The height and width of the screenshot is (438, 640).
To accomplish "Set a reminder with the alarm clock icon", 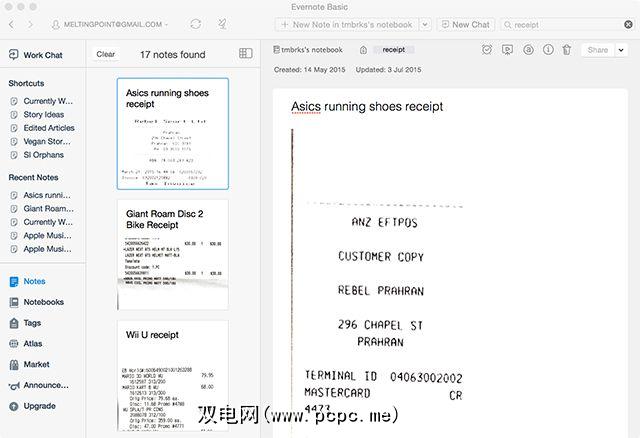I will coord(487,50).
